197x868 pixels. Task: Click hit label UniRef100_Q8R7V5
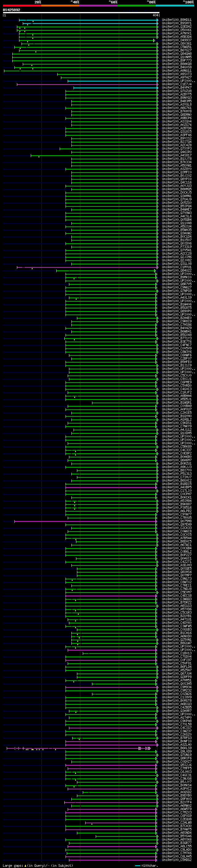tap(177, 284)
